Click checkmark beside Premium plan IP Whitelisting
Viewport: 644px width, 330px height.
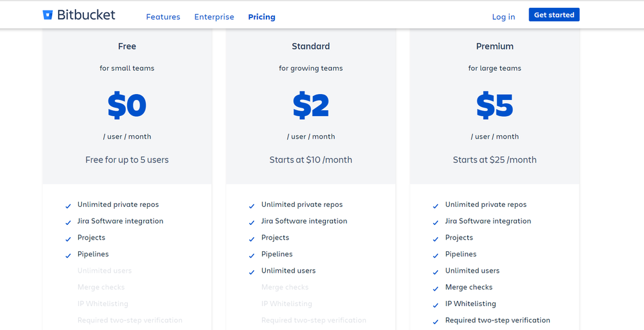coord(436,306)
